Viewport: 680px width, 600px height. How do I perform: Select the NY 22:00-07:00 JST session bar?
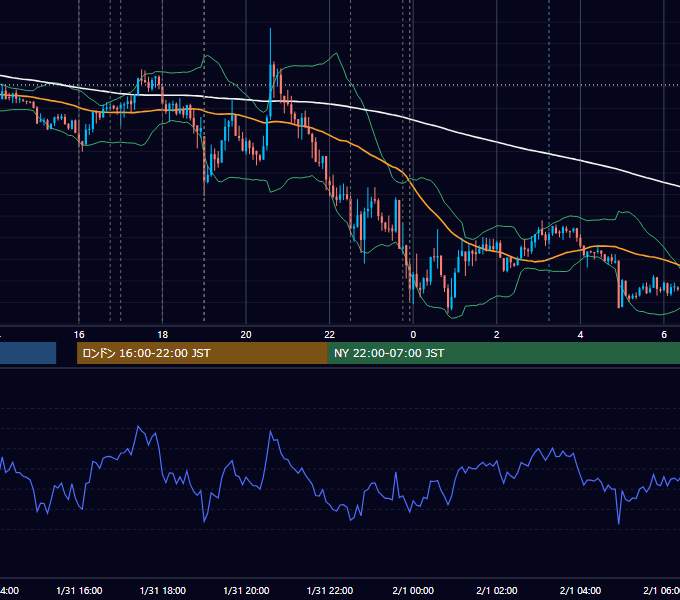click(x=503, y=353)
